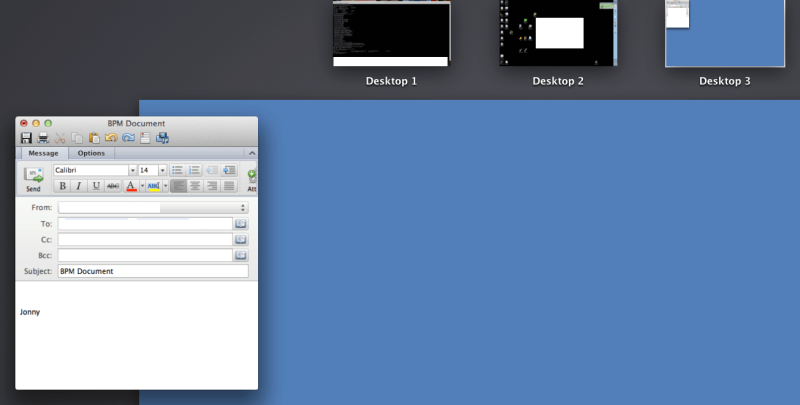This screenshot has width=800, height=405.
Task: Toggle Bold formatting
Action: (62, 186)
